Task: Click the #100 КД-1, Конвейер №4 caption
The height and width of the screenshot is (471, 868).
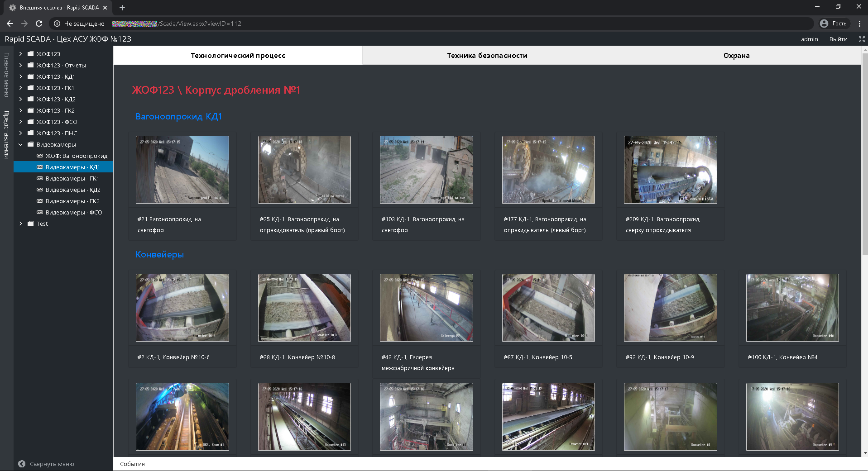Action: (x=782, y=357)
